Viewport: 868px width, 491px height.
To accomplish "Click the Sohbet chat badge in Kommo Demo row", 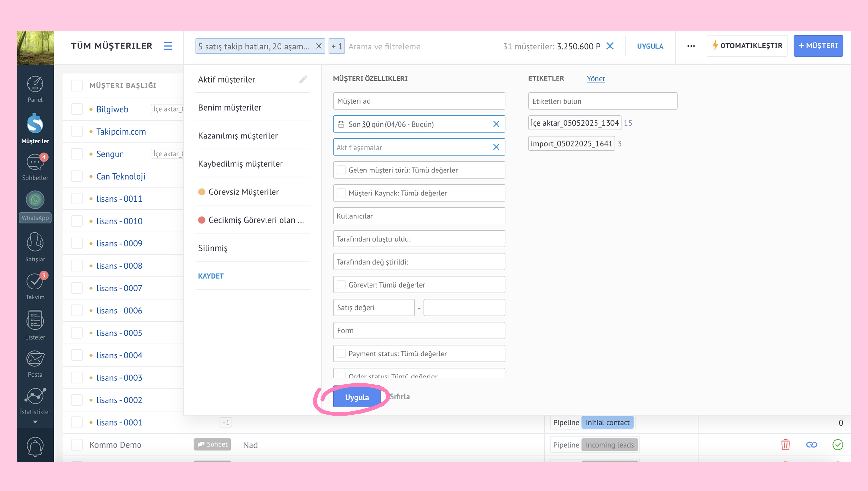I will pyautogui.click(x=212, y=444).
